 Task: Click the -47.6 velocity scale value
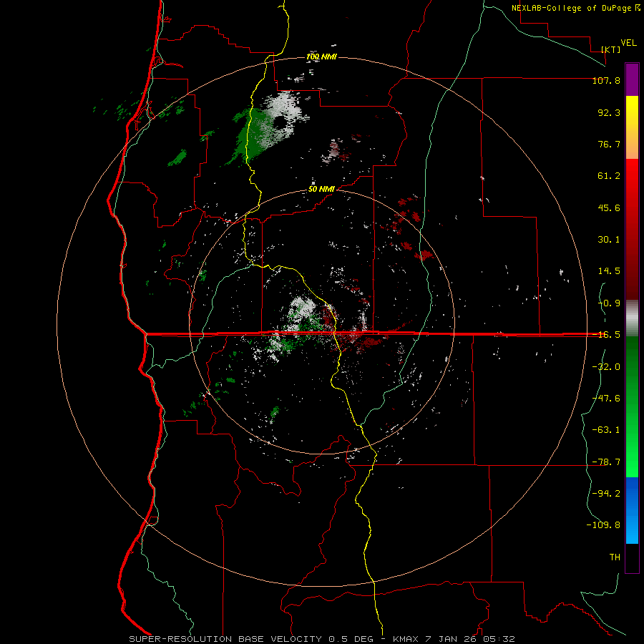(x=606, y=399)
